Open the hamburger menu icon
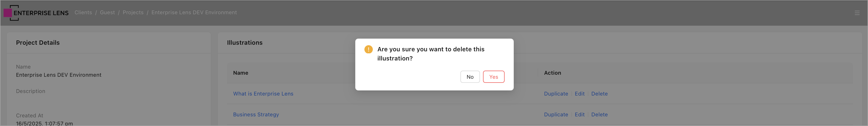 coord(857,13)
